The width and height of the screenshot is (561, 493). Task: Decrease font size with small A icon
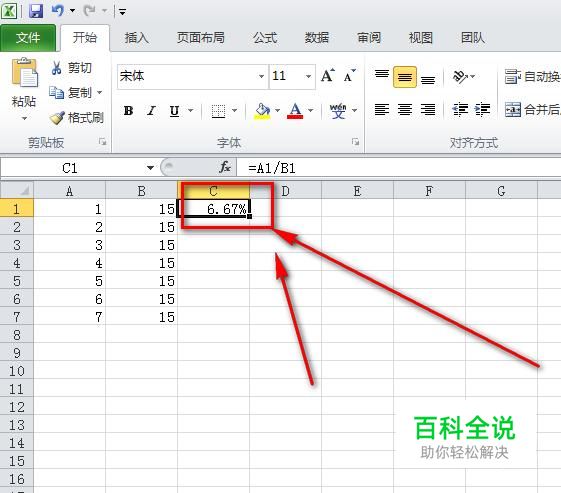click(349, 75)
